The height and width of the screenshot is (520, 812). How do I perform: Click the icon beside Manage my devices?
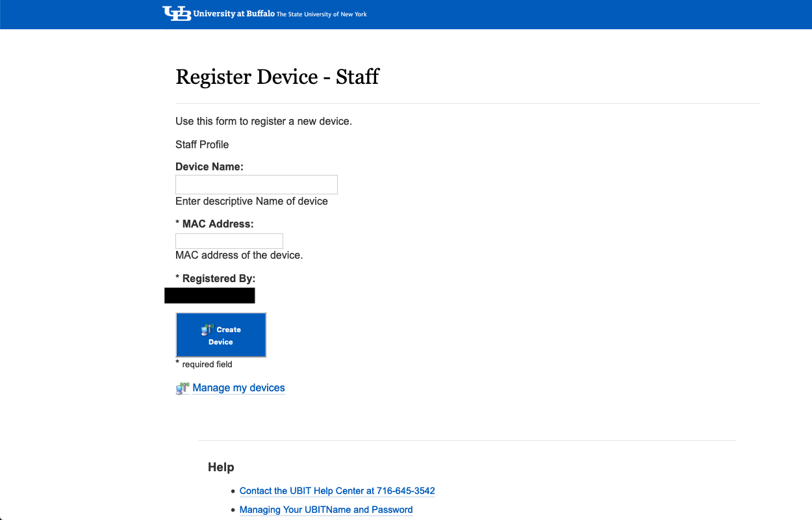(x=182, y=389)
